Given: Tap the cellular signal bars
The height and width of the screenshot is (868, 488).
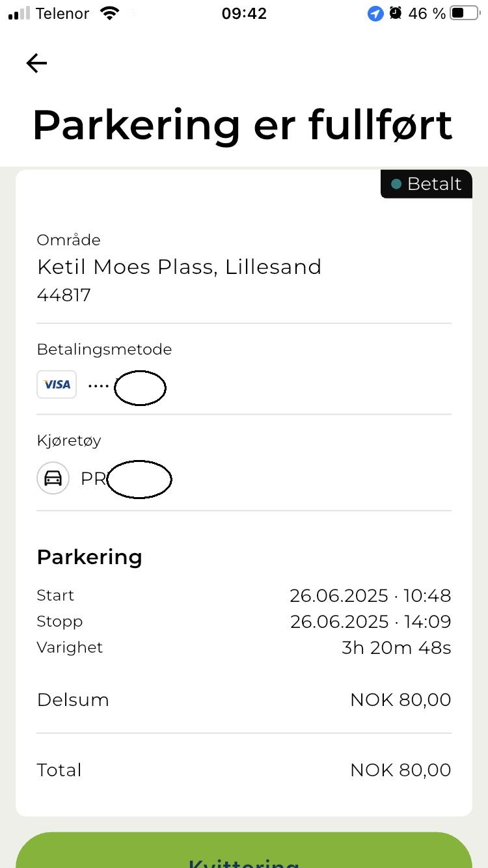Looking at the screenshot, I should (x=20, y=13).
